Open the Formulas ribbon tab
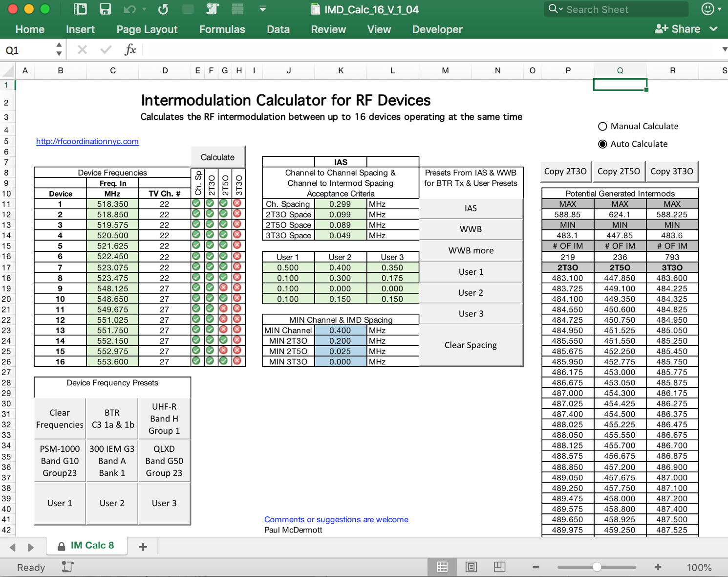The width and height of the screenshot is (728, 577). click(x=222, y=29)
